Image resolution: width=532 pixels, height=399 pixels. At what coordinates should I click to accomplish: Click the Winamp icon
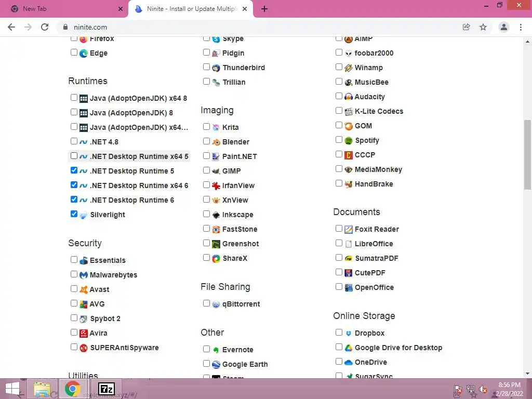(349, 68)
